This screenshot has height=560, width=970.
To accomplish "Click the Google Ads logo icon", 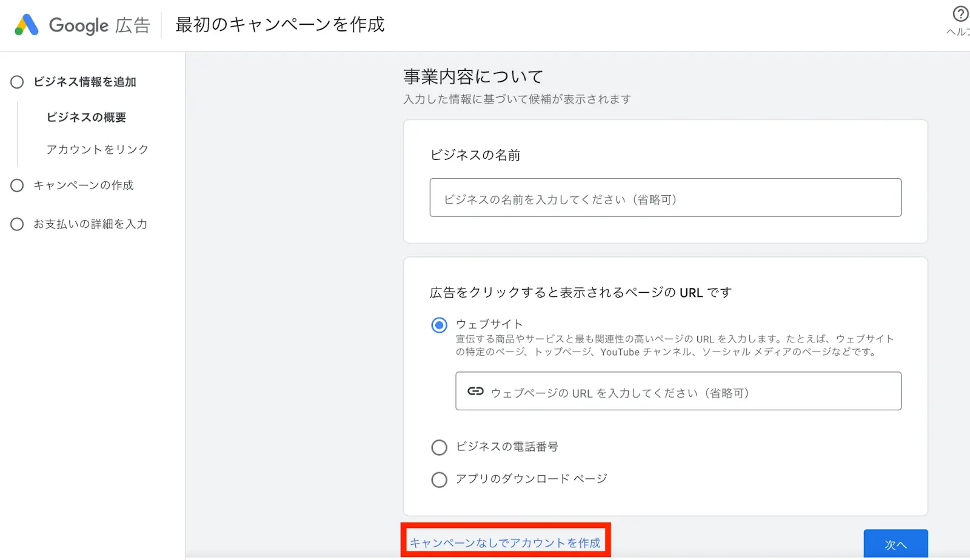I will (x=27, y=25).
